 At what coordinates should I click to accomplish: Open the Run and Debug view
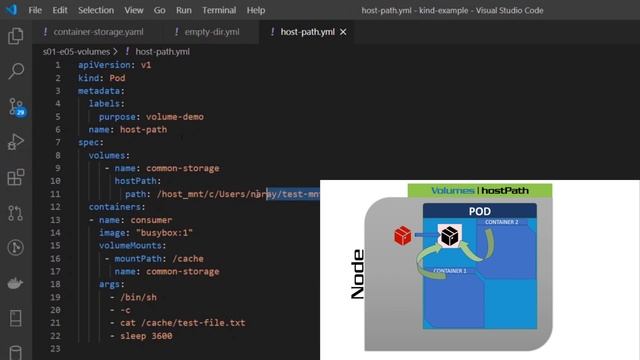click(x=16, y=142)
